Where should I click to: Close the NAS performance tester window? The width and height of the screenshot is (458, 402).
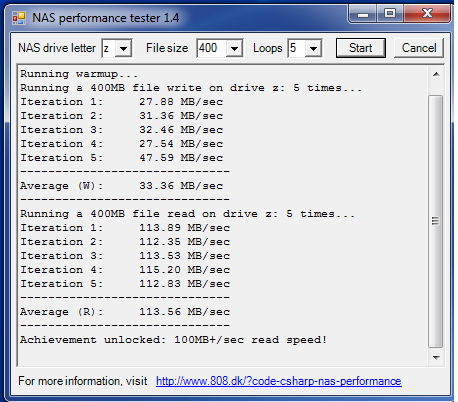[427, 14]
